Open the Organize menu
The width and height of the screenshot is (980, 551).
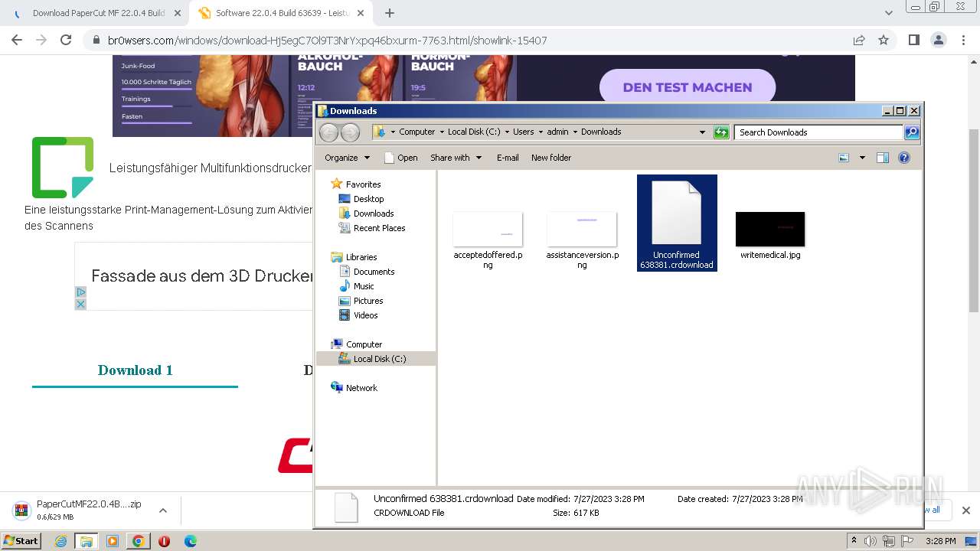tap(347, 158)
